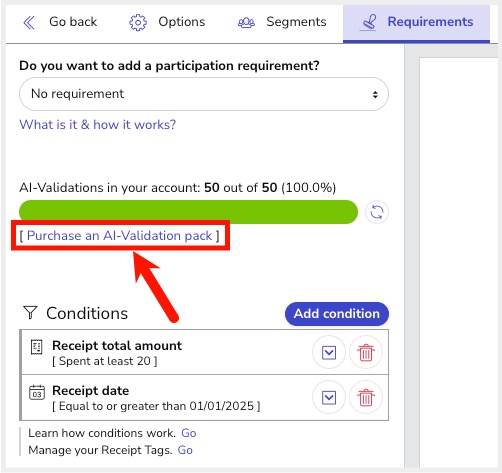Open the Options gear icon
This screenshot has width=502, height=473.
coord(138,23)
